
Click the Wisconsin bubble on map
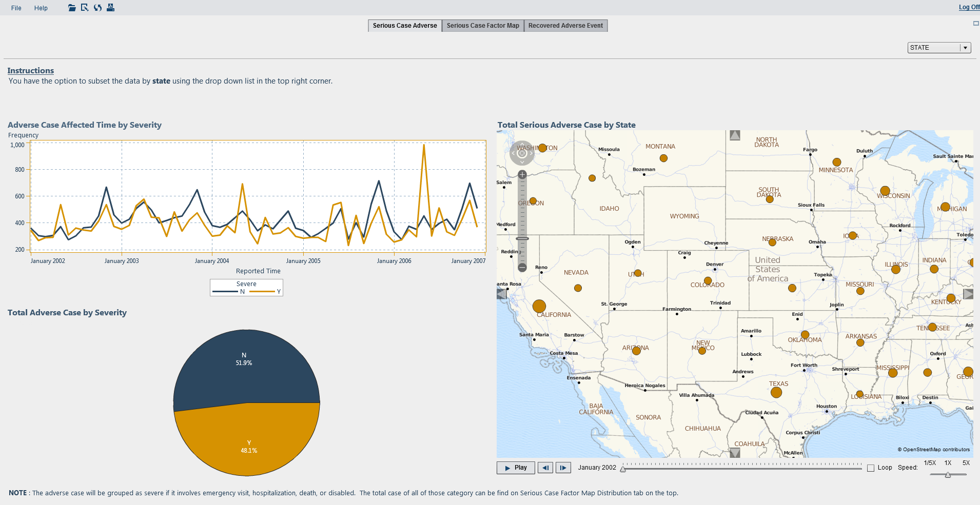pyautogui.click(x=885, y=191)
